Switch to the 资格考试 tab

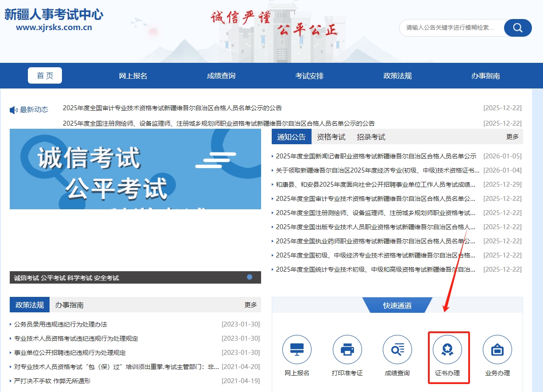coord(331,137)
